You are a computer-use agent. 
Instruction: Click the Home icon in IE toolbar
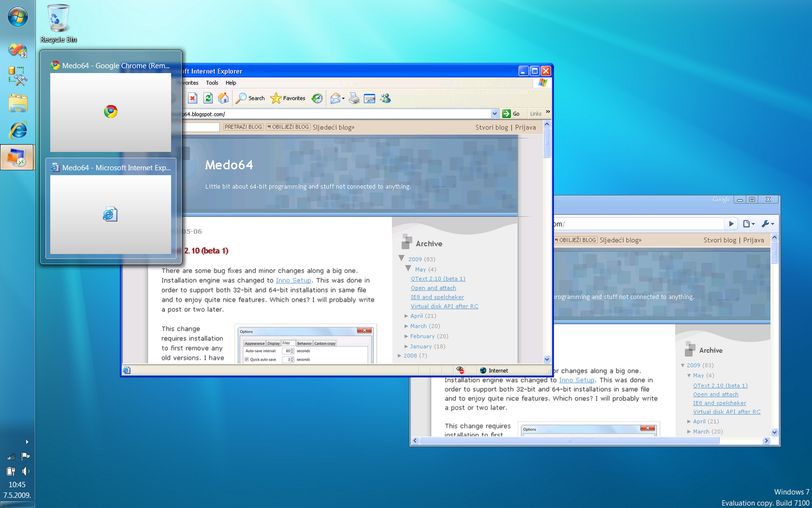(223, 98)
